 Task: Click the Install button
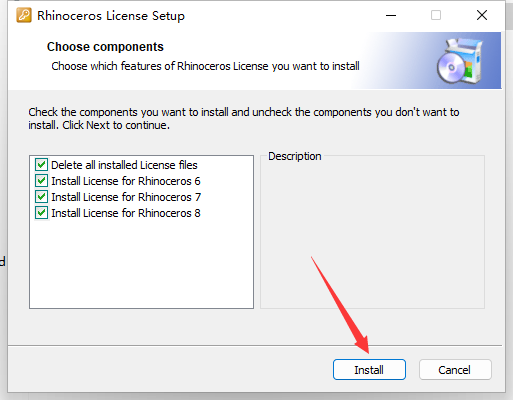coord(369,370)
